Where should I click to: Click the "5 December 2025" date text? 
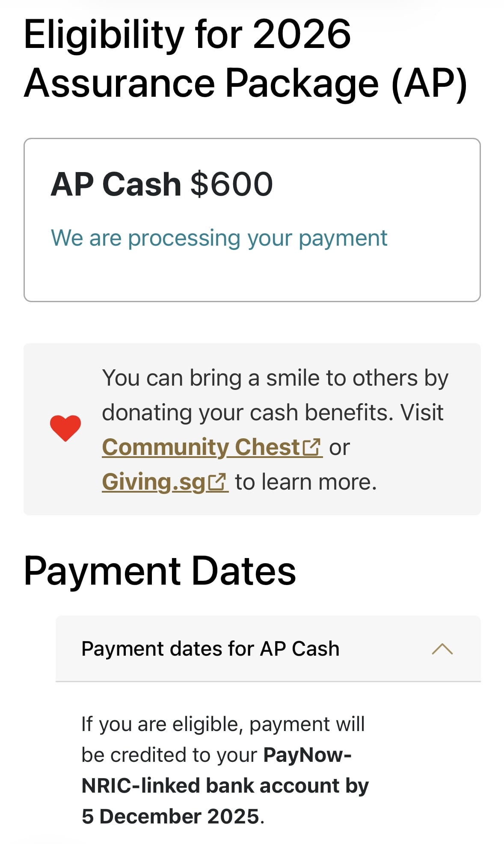coord(170,817)
